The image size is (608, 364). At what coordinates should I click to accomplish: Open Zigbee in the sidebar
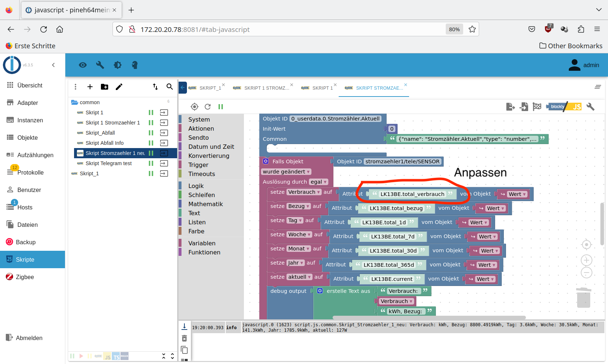(32, 277)
